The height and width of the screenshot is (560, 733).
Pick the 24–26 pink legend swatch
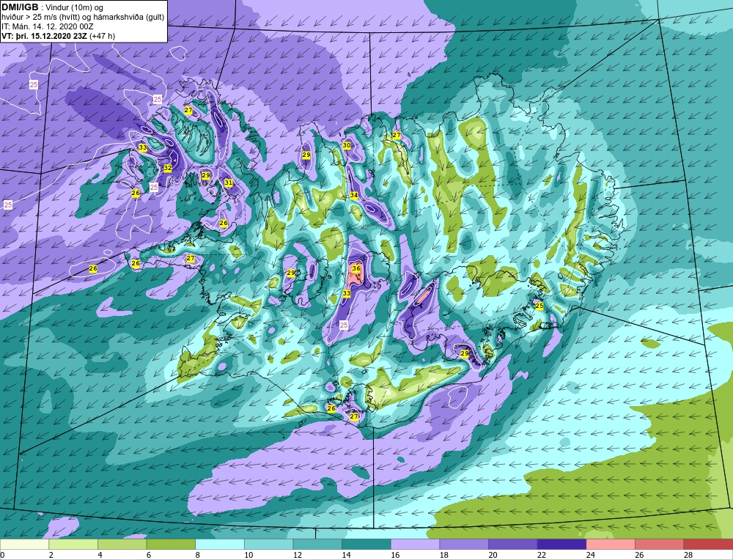611,544
